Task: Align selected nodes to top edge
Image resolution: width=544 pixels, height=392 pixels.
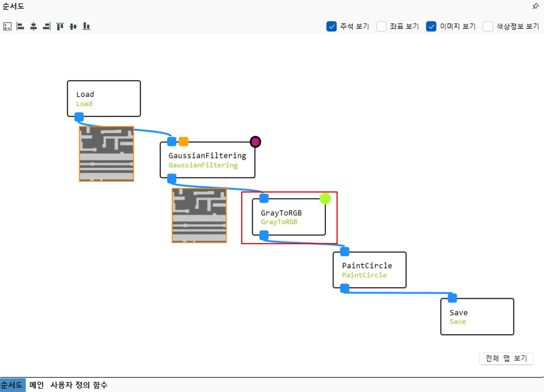Action: click(60, 26)
